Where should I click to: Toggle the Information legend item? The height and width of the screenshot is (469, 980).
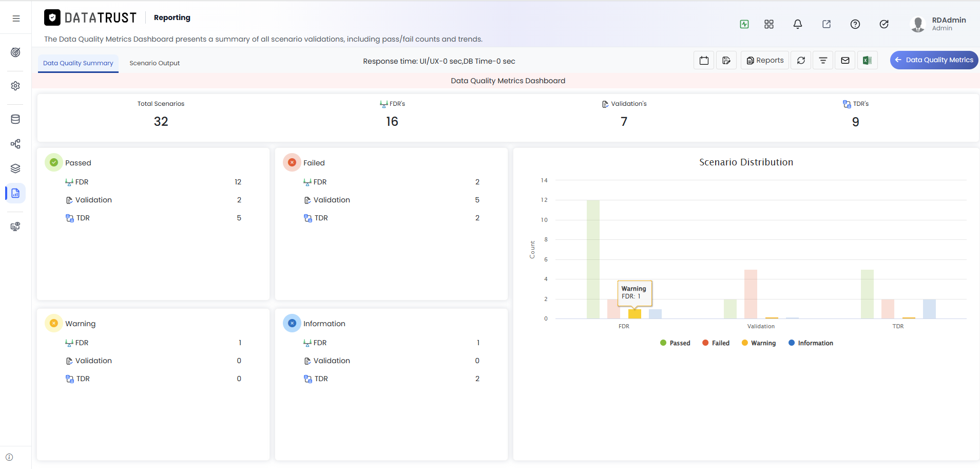tap(811, 343)
